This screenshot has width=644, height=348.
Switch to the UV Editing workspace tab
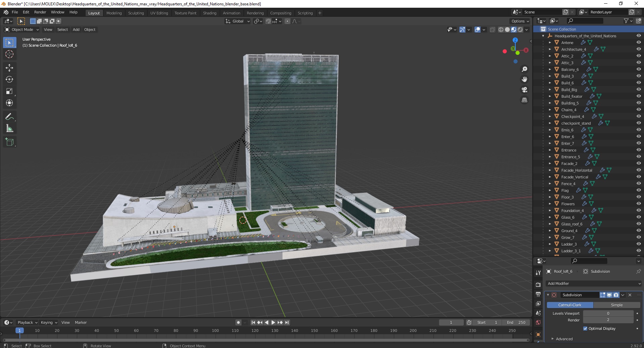(159, 13)
